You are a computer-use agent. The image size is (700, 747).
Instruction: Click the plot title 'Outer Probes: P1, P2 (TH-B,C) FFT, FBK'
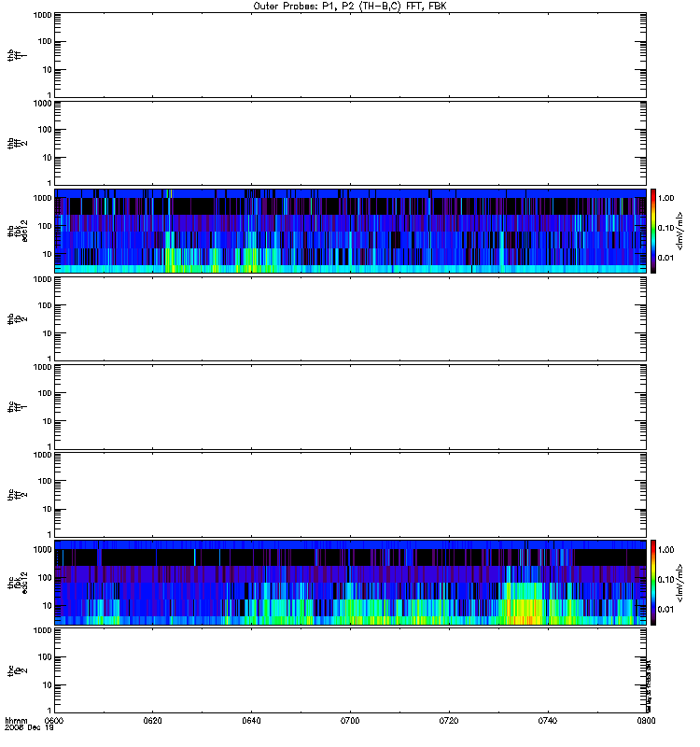coord(350,7)
